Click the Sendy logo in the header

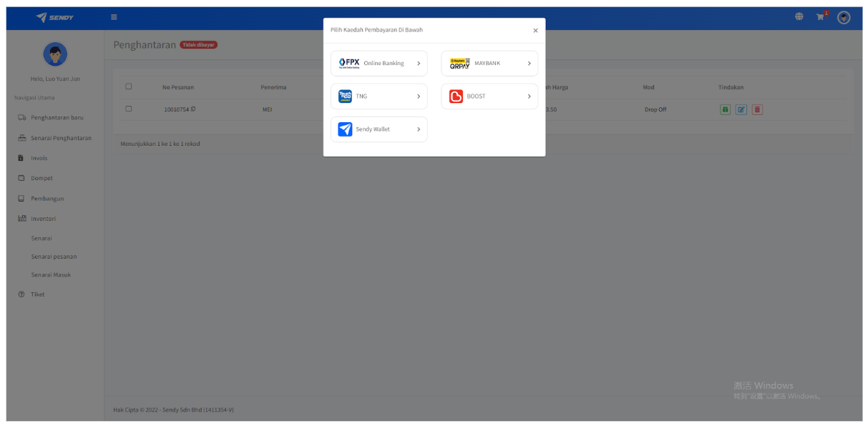coord(54,17)
